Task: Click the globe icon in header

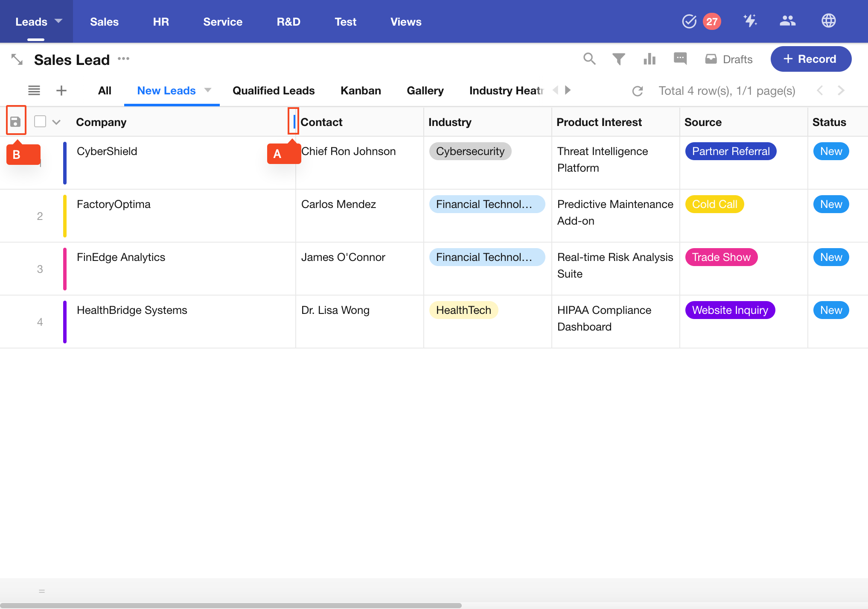Action: pos(828,21)
